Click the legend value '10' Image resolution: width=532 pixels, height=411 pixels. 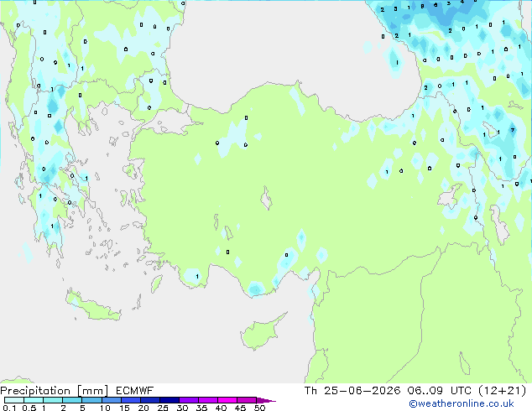click(105, 408)
